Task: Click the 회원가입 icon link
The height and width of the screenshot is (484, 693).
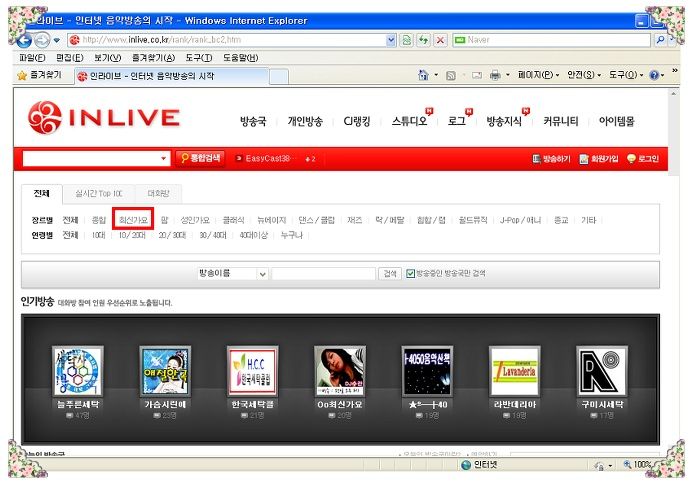Action: (599, 159)
